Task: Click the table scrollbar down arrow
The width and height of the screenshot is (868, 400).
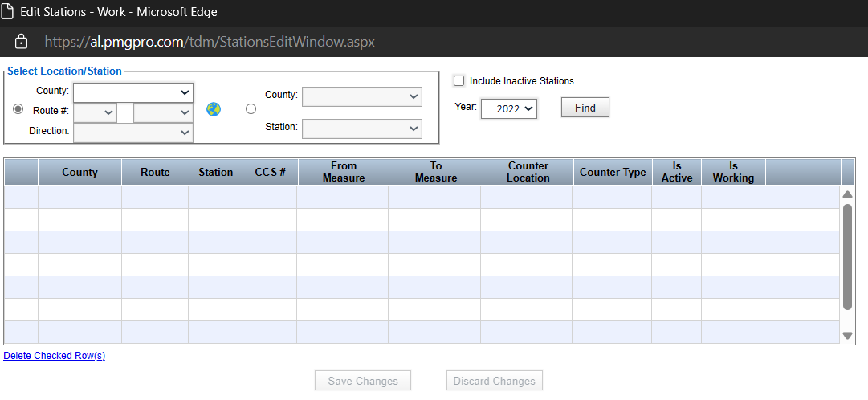Action: 847,335
